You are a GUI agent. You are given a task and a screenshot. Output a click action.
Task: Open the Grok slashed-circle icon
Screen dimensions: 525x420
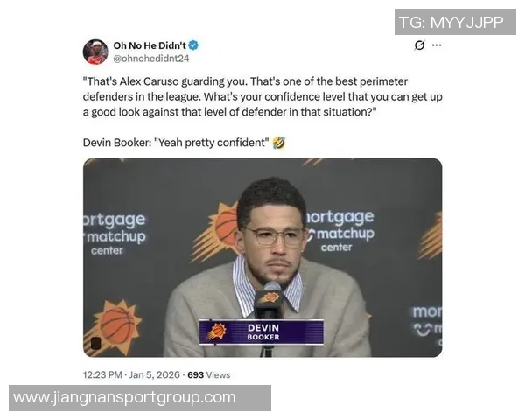(419, 45)
